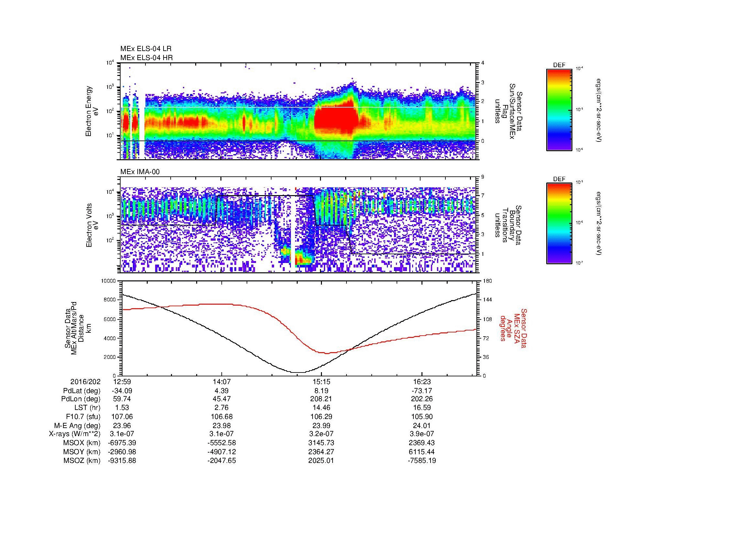Click the MSOY value '6115.44'
Screen dimensions: 756x534
pos(421,452)
